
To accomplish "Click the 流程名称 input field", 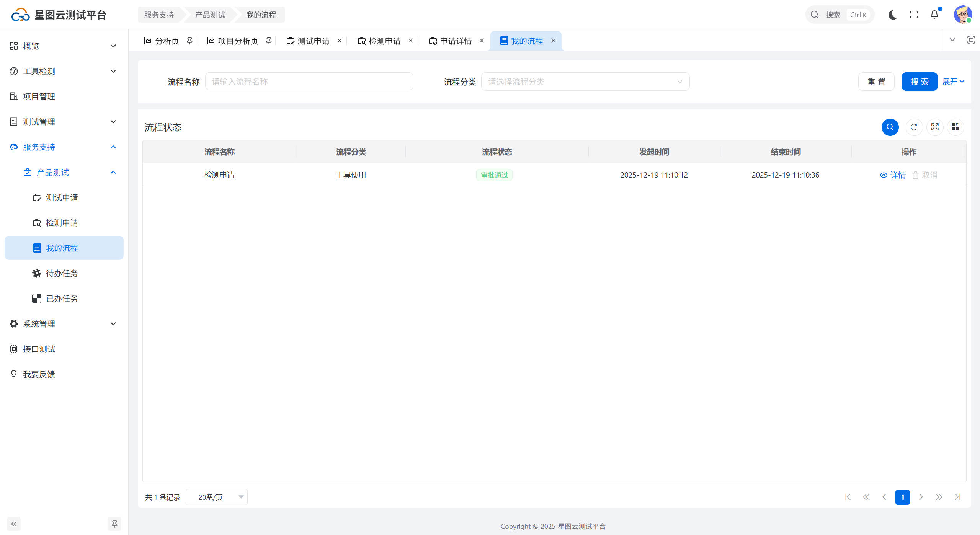I will coord(309,82).
